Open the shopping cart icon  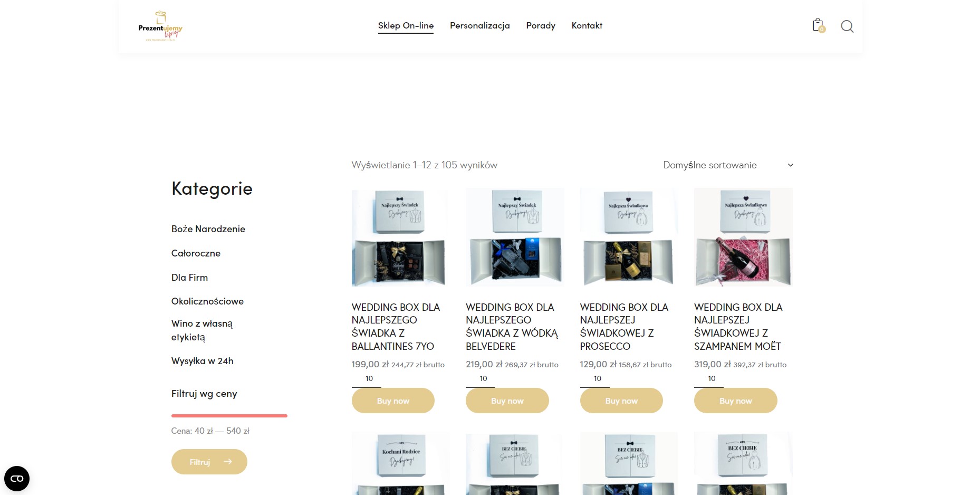tap(818, 25)
